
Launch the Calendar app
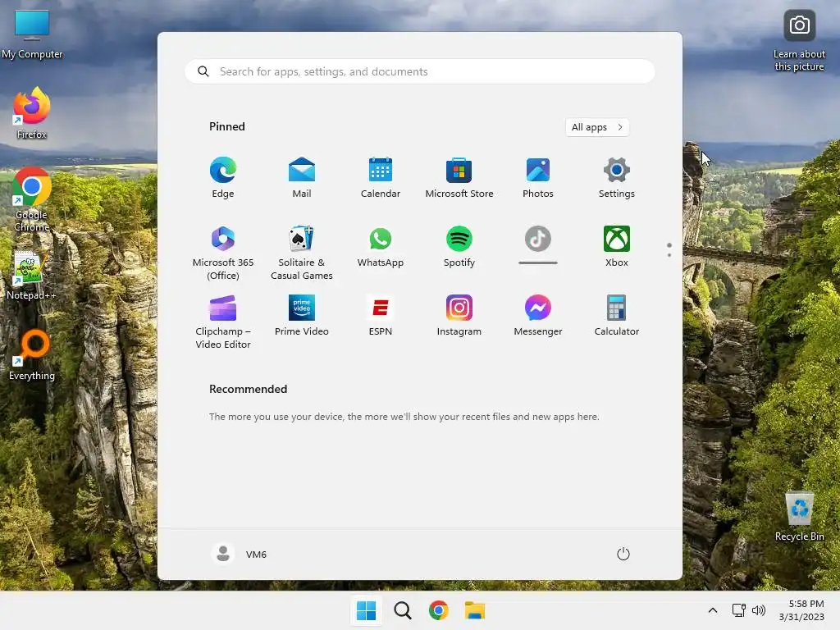[x=381, y=177]
